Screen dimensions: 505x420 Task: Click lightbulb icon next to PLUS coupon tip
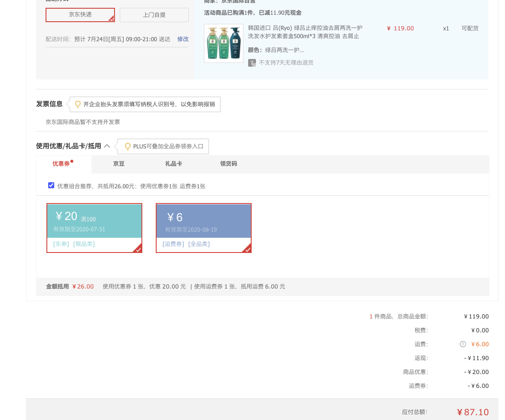pyautogui.click(x=128, y=146)
